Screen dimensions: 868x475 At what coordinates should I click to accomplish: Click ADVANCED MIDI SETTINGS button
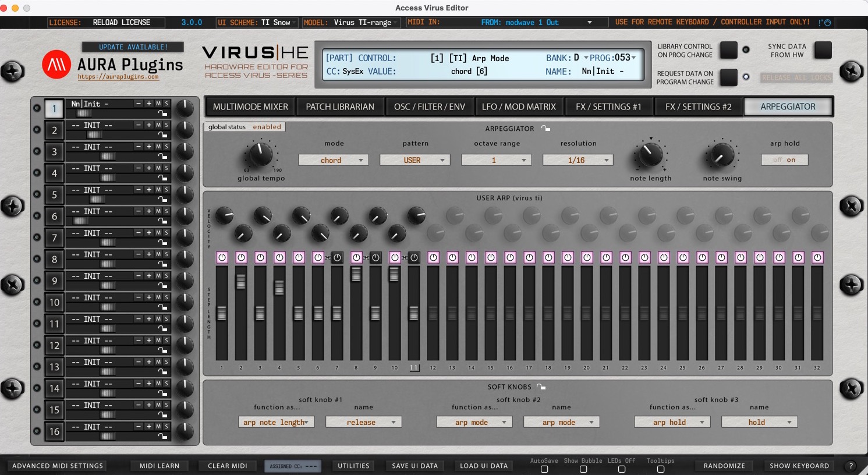click(x=58, y=466)
